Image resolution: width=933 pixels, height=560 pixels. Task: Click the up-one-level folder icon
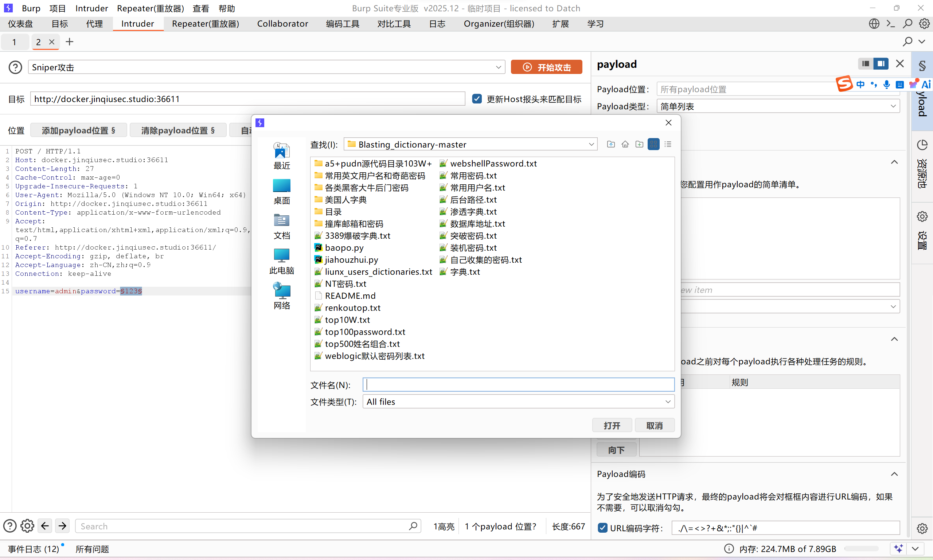(x=611, y=144)
